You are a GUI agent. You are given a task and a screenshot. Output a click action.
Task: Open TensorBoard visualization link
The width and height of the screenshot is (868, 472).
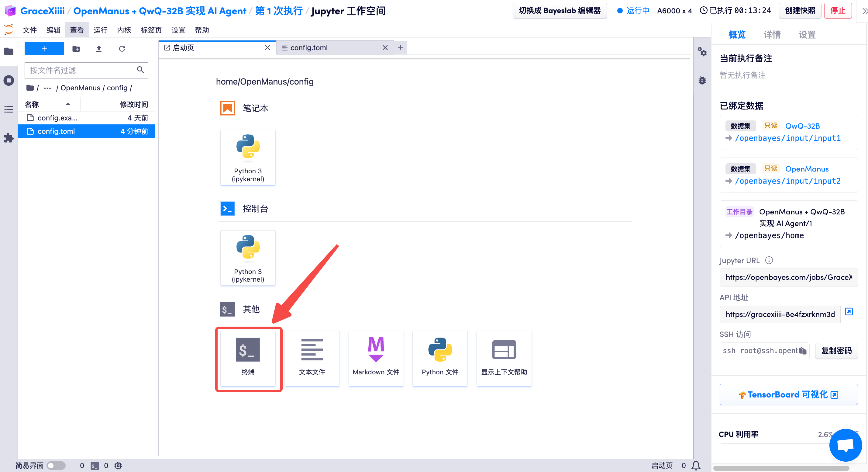(x=788, y=394)
